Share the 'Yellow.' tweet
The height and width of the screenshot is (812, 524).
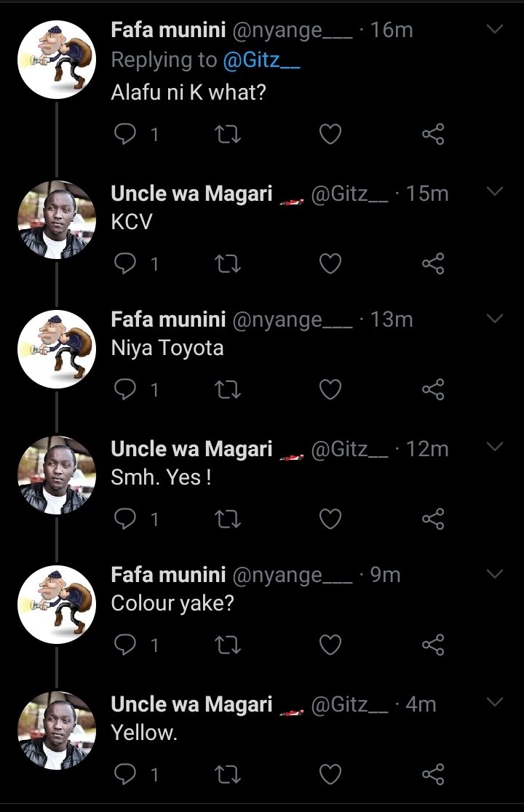pyautogui.click(x=433, y=774)
